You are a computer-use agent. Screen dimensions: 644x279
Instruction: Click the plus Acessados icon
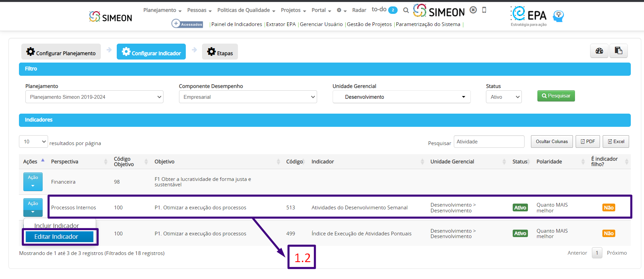pyautogui.click(x=187, y=24)
